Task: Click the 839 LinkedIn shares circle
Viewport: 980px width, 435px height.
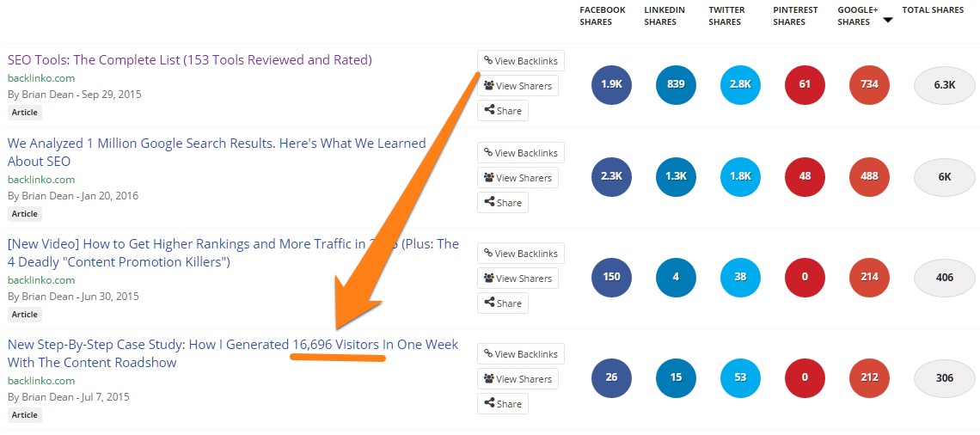Action: click(676, 83)
